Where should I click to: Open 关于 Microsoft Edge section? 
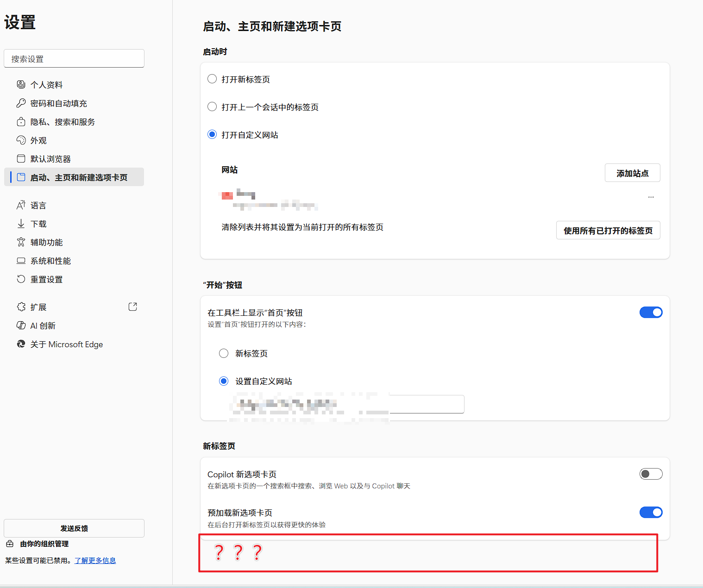(67, 344)
